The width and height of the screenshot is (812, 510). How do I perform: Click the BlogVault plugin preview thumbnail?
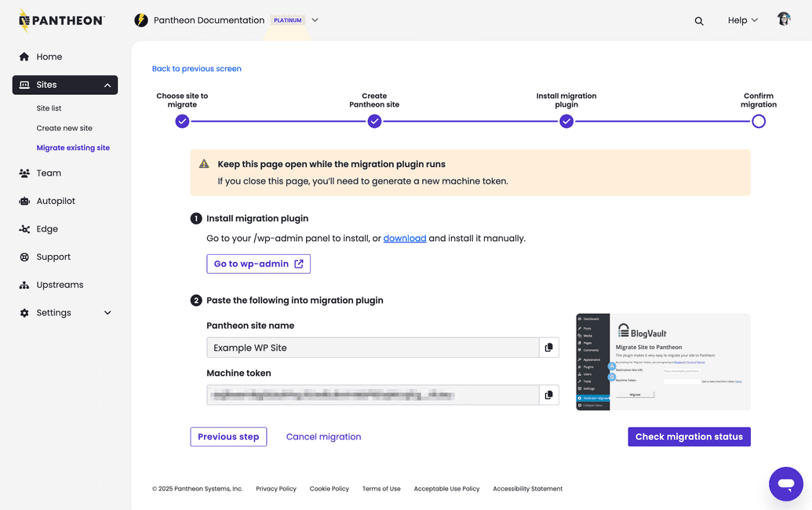pyautogui.click(x=662, y=362)
